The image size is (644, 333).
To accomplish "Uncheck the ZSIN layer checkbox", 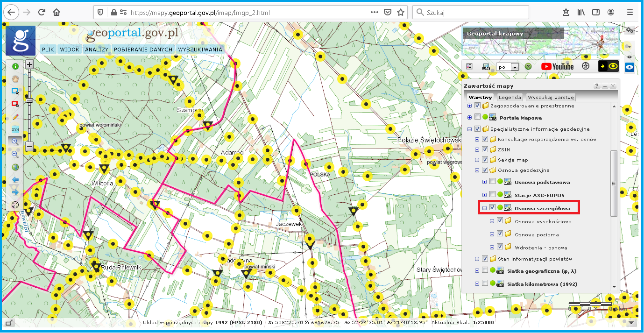I will click(x=485, y=149).
